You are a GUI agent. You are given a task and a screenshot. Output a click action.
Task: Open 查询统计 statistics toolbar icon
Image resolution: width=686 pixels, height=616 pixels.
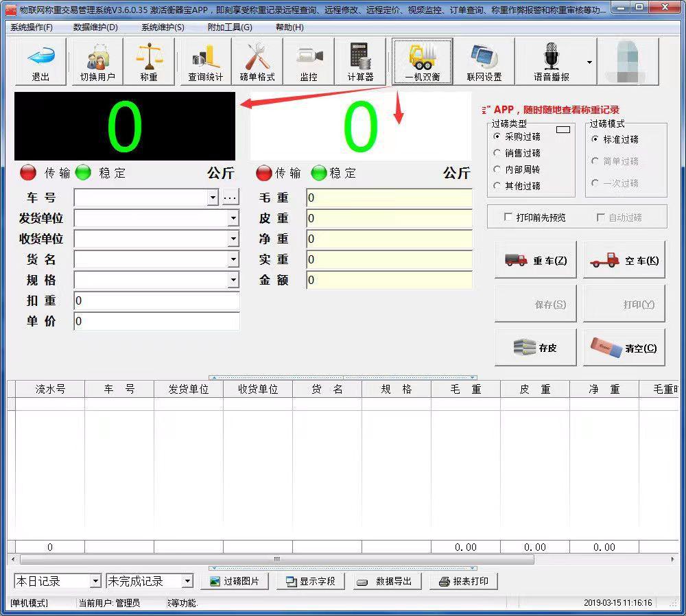(x=206, y=61)
